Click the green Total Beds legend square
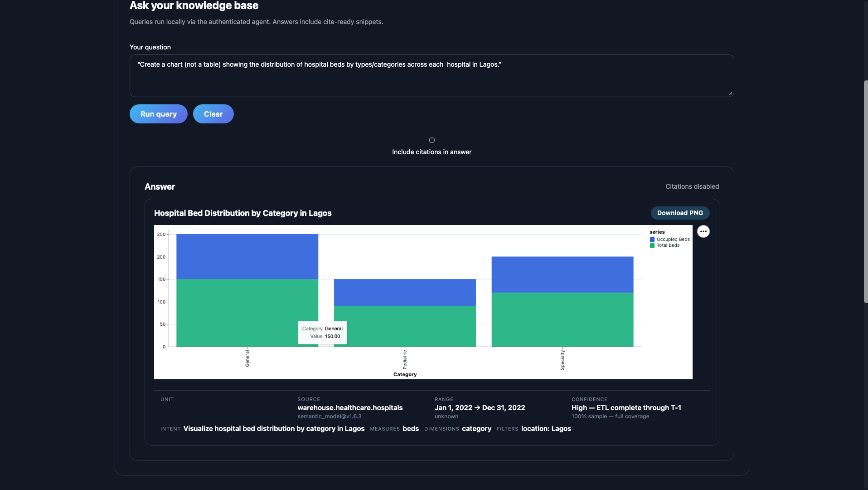The image size is (868, 490). (x=652, y=245)
